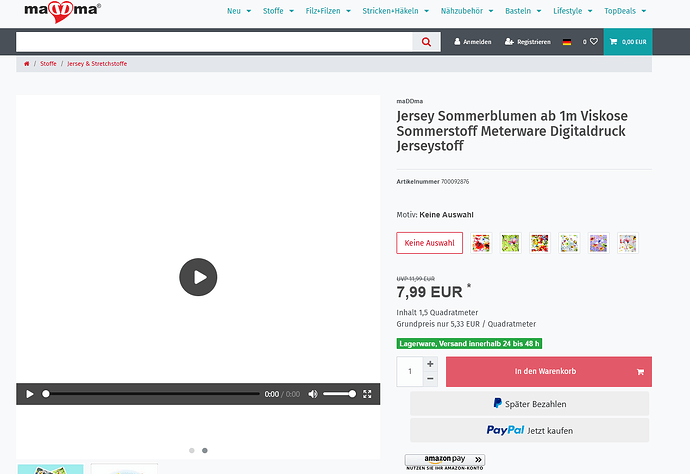
Task: Open the shopping cart showing 0,00 EUR
Action: click(628, 42)
